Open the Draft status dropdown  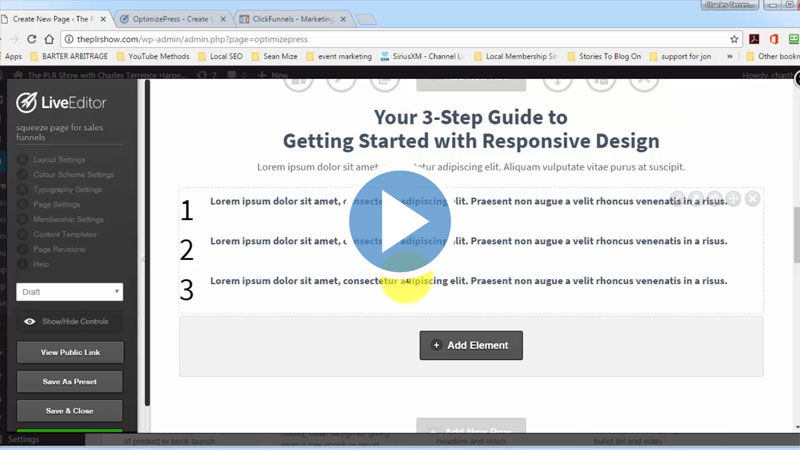[70, 292]
